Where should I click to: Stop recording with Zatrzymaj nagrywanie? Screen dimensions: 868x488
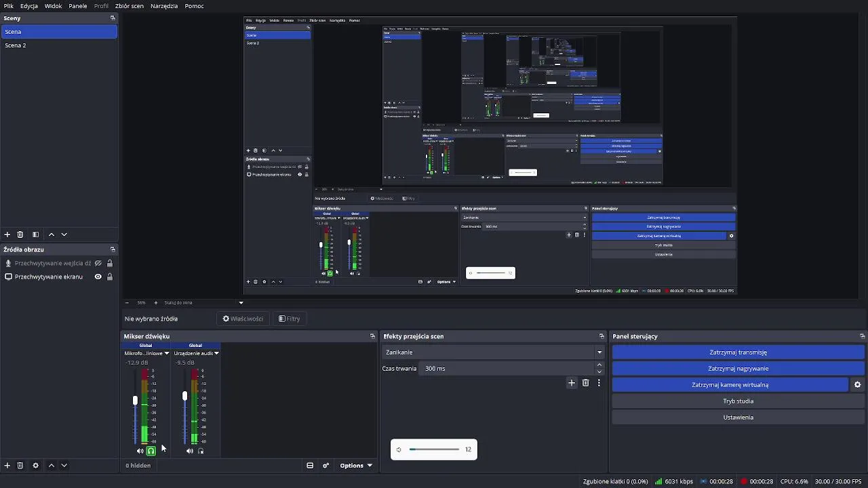coord(738,369)
